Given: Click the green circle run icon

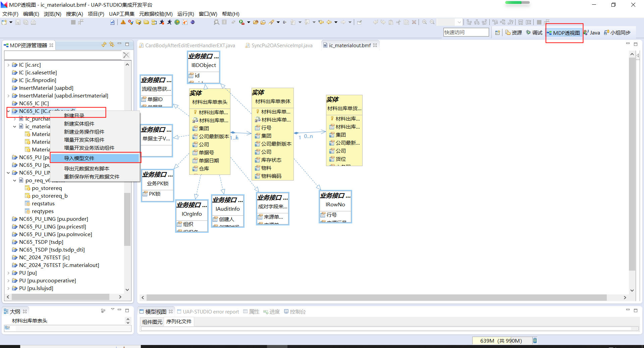Looking at the screenshot, I should pos(177,22).
